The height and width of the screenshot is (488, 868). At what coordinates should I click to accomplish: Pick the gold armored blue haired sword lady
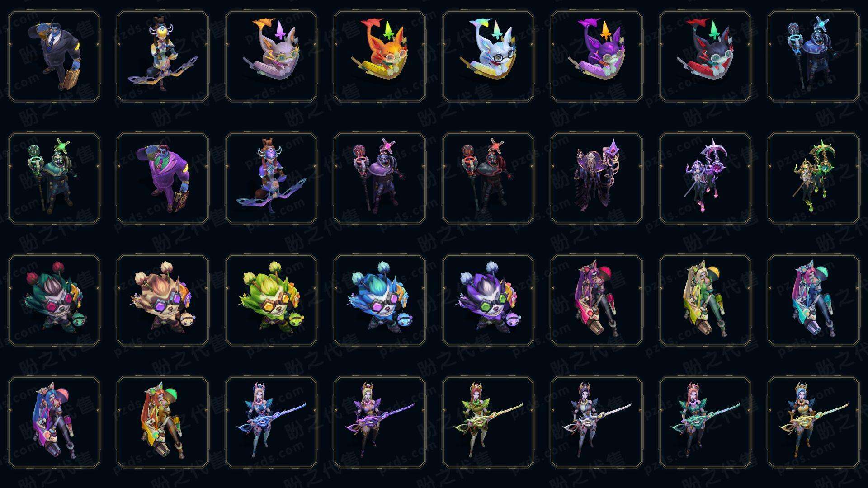coord(814,422)
